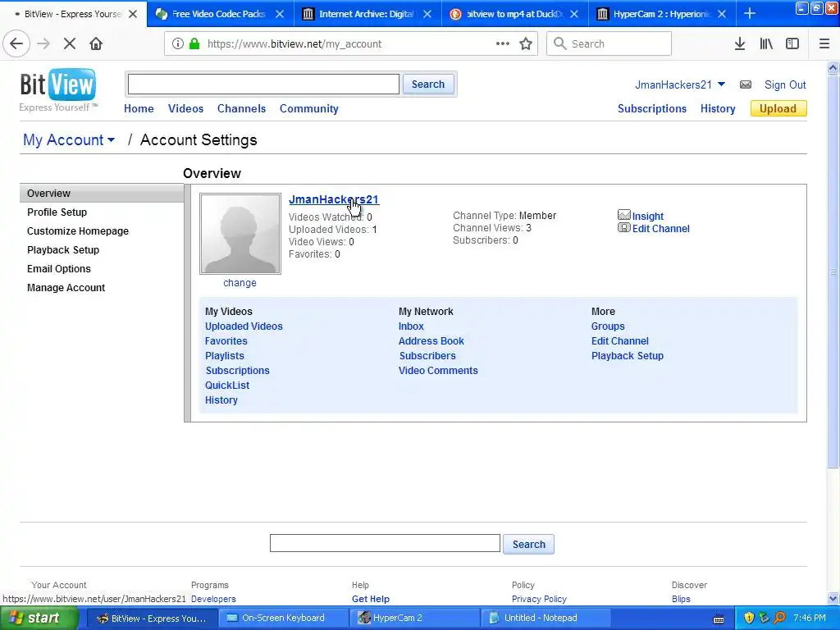This screenshot has height=630, width=840.
Task: Click the default avatar thumbnail
Action: click(240, 234)
